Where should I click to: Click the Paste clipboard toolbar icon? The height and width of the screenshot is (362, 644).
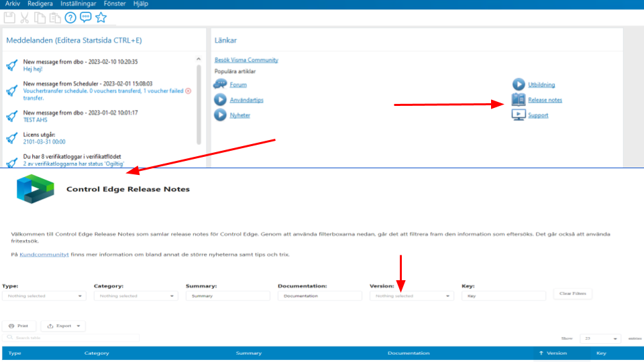[55, 17]
